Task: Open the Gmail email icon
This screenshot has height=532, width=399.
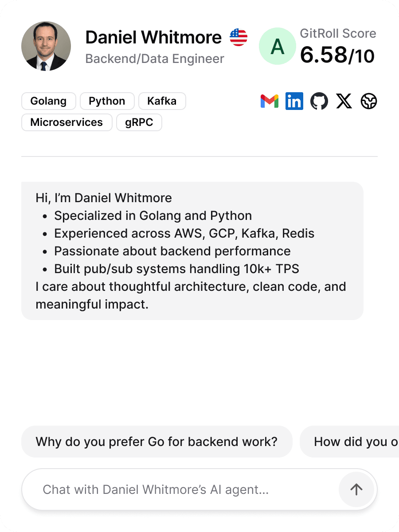Action: click(x=269, y=102)
